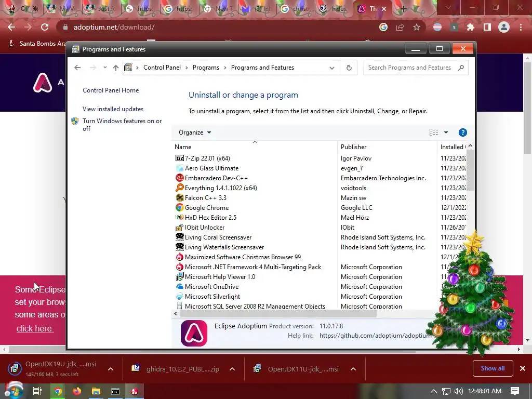The width and height of the screenshot is (532, 399).
Task: Go up one level in Control Panel
Action: [116, 68]
